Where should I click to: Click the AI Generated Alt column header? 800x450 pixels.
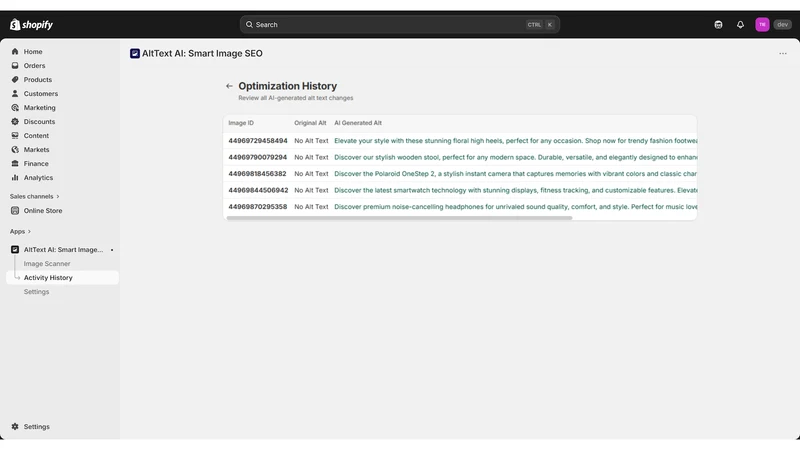[x=358, y=123]
